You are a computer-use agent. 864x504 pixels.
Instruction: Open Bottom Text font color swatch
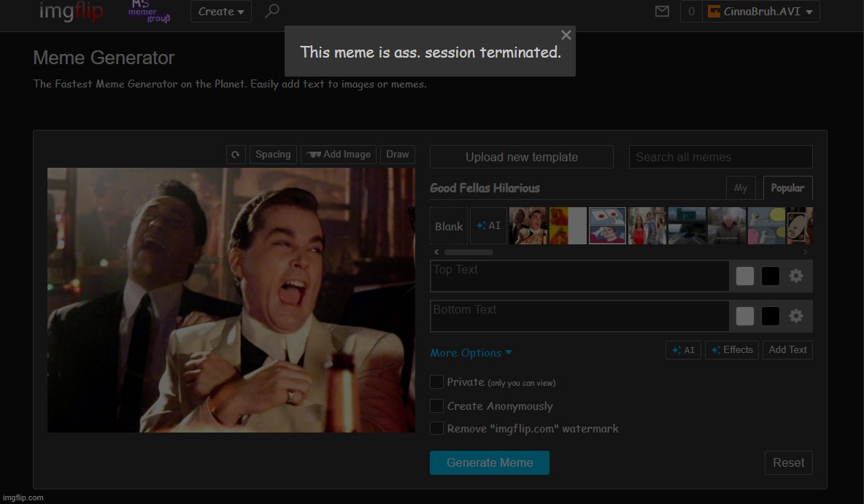click(744, 316)
